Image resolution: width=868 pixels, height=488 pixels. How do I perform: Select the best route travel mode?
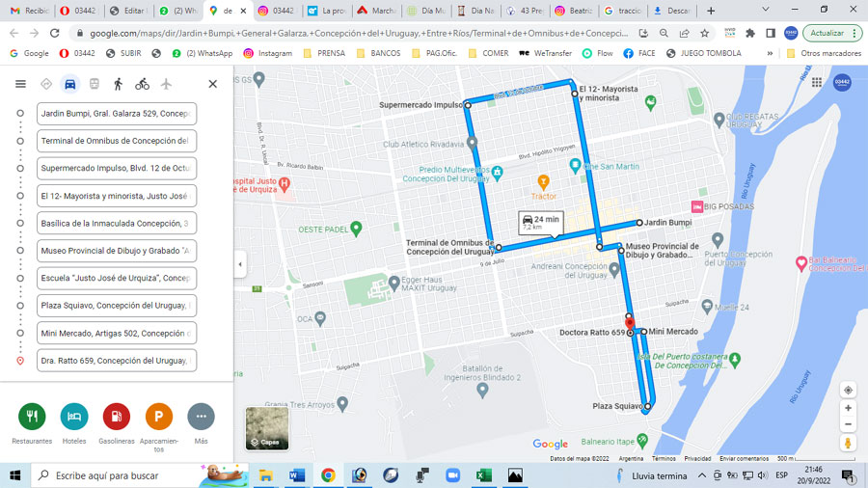46,84
